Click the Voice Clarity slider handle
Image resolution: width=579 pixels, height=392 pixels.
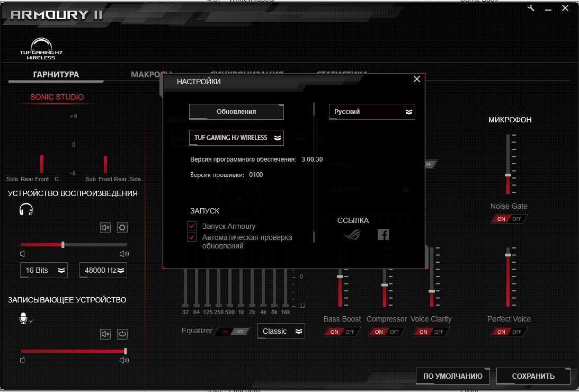tap(432, 291)
